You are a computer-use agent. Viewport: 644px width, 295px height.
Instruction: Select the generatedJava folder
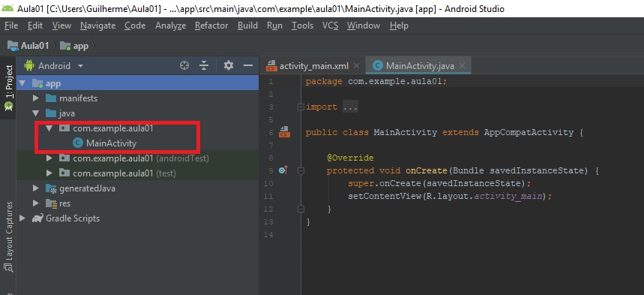[x=87, y=188]
